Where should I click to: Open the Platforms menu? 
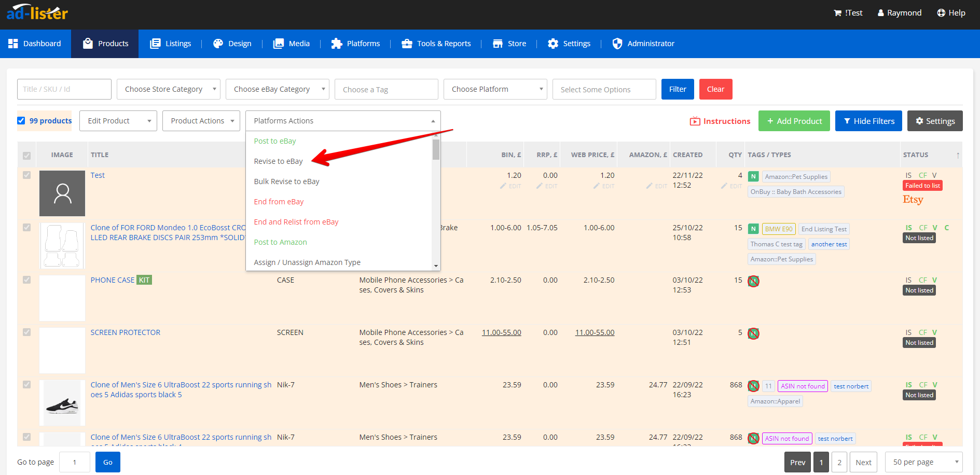[355, 44]
